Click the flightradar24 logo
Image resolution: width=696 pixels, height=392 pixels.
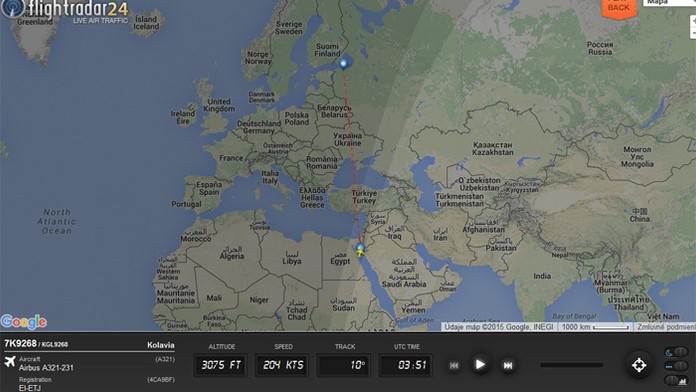coord(65,9)
